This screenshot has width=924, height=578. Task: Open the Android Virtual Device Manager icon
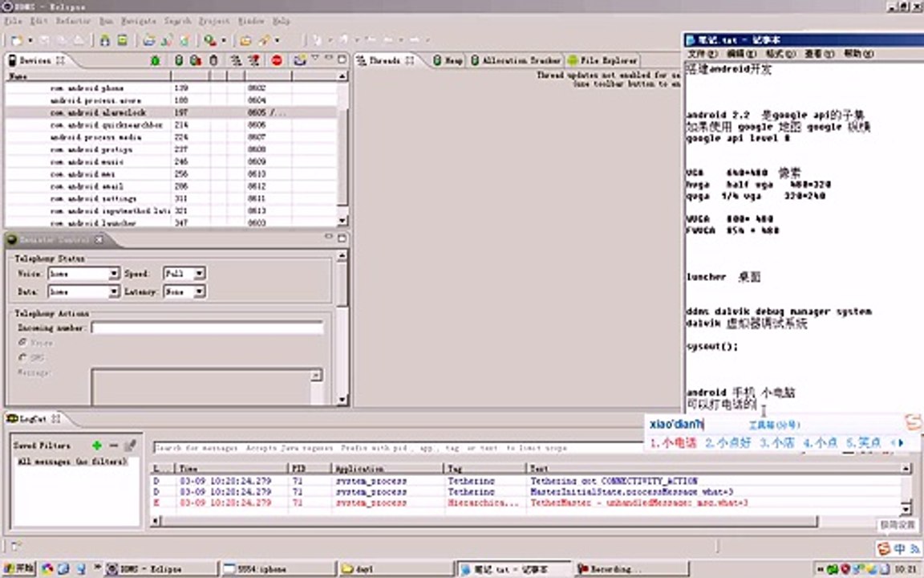tap(123, 40)
